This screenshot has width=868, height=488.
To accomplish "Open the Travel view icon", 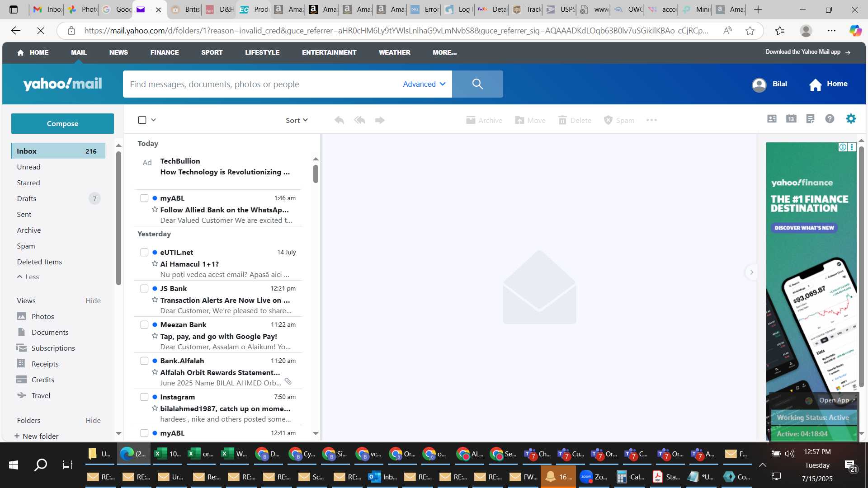I will click(21, 395).
